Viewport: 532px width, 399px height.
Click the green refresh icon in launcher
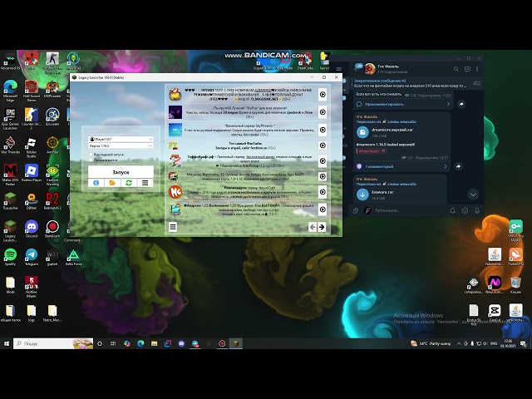(x=129, y=183)
